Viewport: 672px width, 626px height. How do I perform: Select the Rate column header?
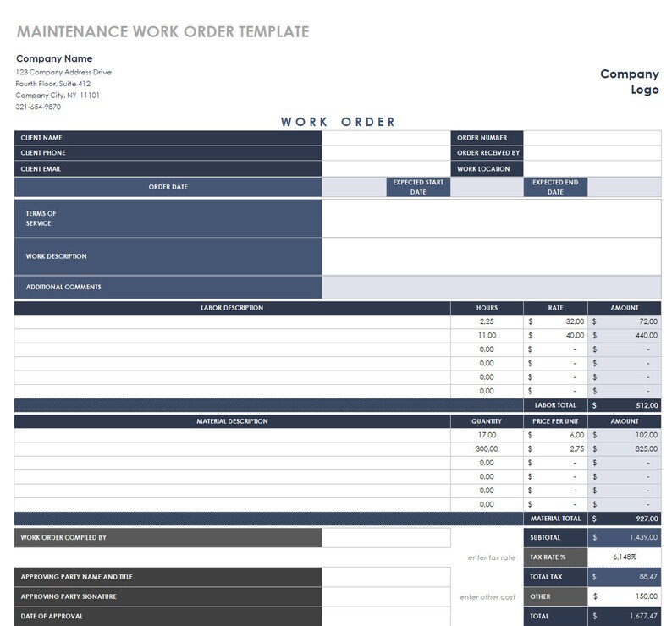tap(555, 308)
